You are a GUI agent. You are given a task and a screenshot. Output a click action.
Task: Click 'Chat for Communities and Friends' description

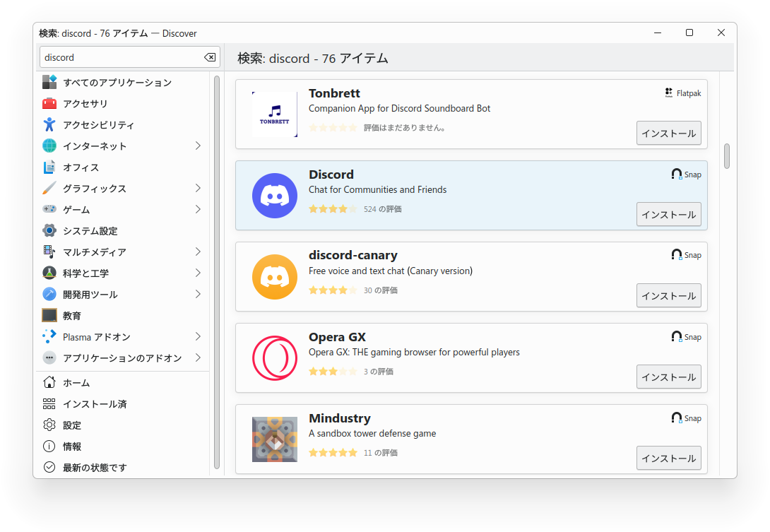[378, 189]
